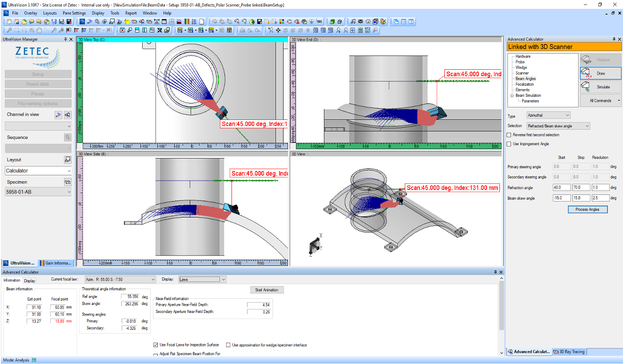
Task: Open the Pane Settings menu
Action: (x=74, y=13)
